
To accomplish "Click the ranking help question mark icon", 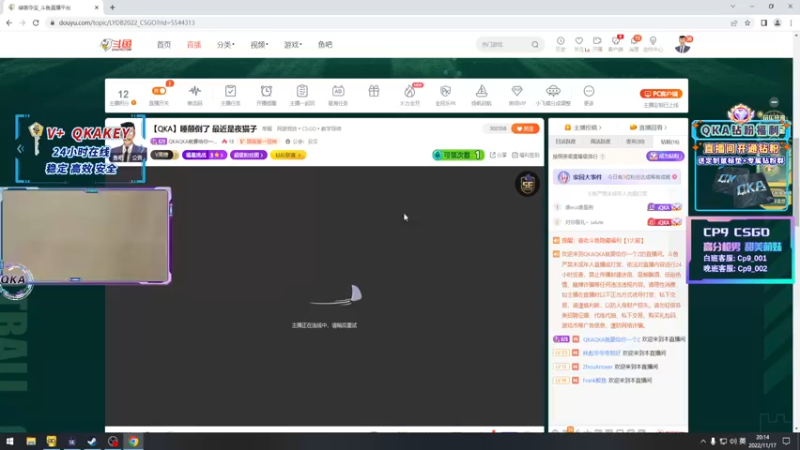I will point(603,157).
